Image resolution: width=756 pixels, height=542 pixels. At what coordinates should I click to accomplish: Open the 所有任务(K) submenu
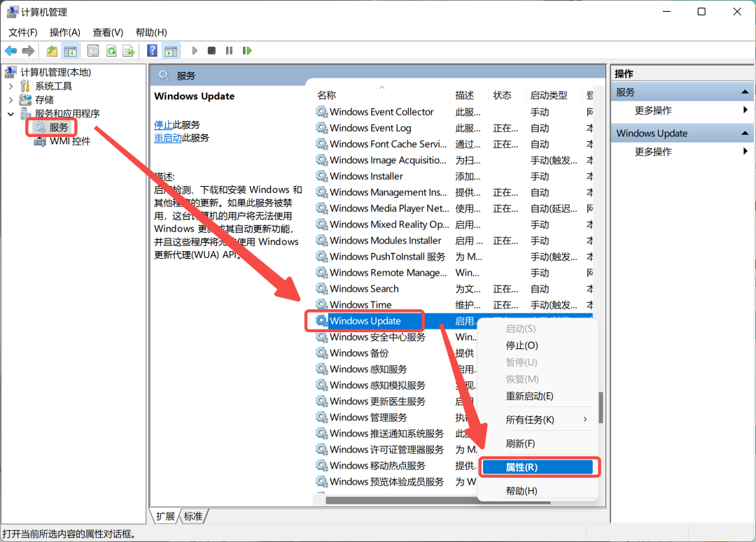(538, 420)
